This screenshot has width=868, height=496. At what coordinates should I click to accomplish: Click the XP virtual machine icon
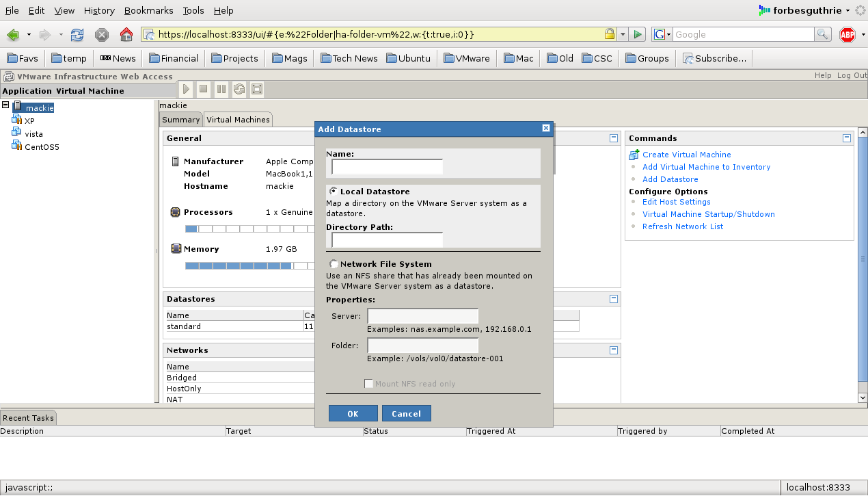(x=17, y=120)
